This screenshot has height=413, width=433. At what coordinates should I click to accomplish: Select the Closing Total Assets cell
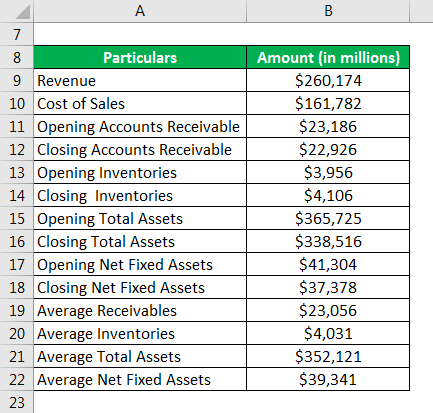[140, 241]
